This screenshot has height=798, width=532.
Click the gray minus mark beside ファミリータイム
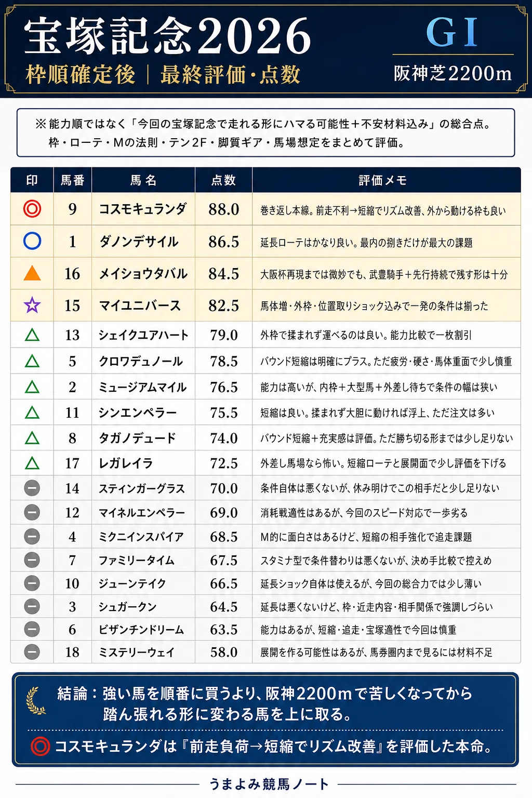[32, 560]
